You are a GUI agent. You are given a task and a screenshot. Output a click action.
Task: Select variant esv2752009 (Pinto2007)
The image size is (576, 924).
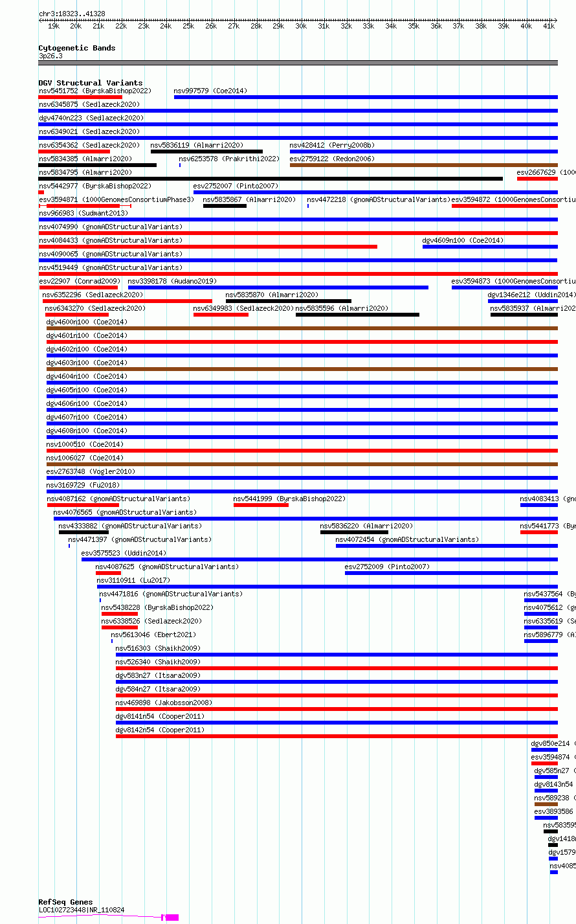pos(451,573)
